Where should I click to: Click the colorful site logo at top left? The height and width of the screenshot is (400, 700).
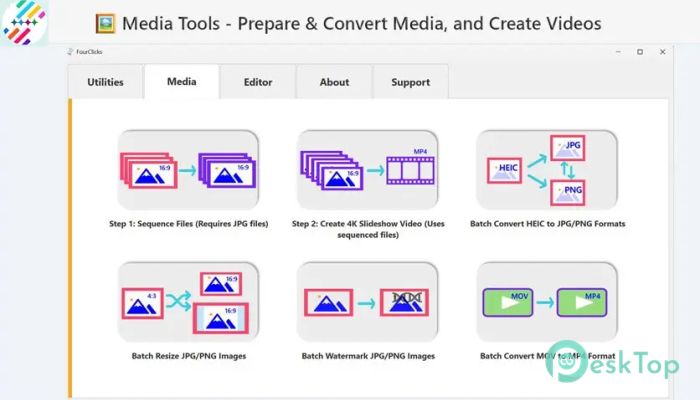(24, 22)
